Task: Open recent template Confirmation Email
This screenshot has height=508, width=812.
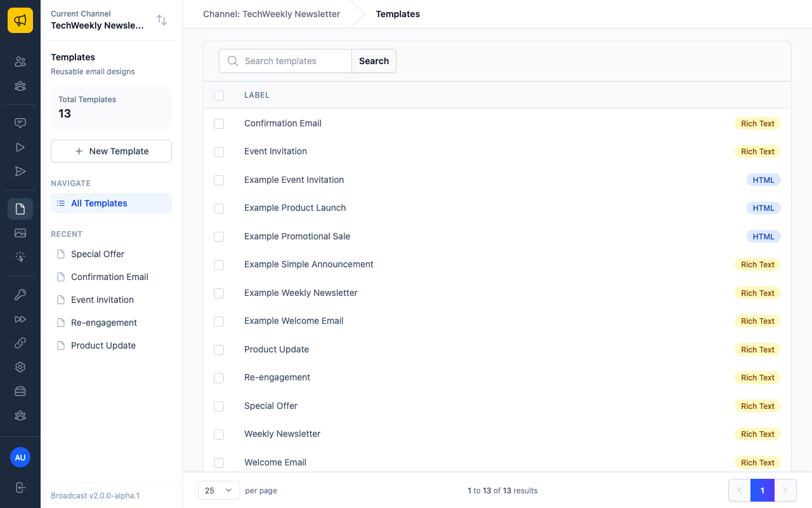Action: 111,277
